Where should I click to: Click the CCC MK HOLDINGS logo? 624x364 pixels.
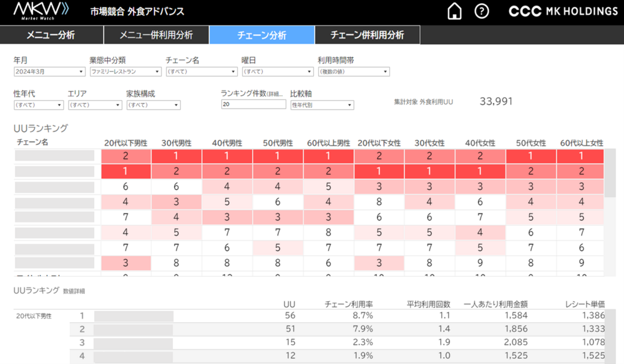click(x=562, y=11)
